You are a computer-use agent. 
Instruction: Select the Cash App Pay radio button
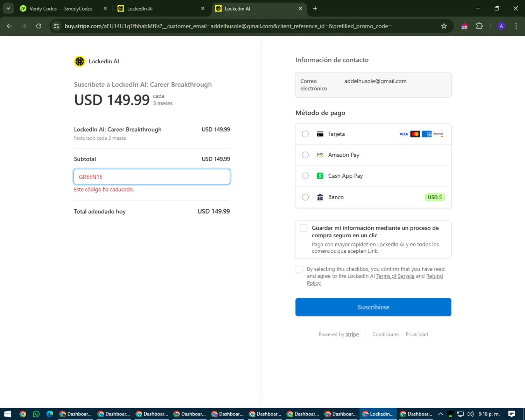305,176
